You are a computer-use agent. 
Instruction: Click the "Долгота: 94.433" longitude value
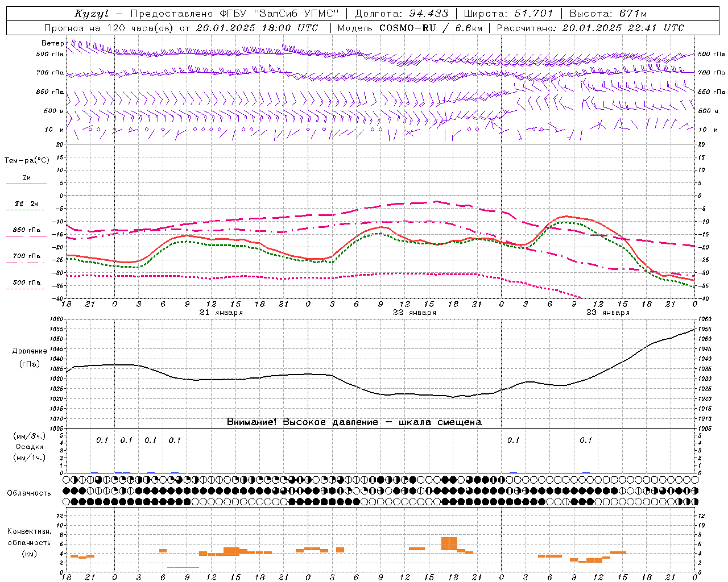click(402, 14)
